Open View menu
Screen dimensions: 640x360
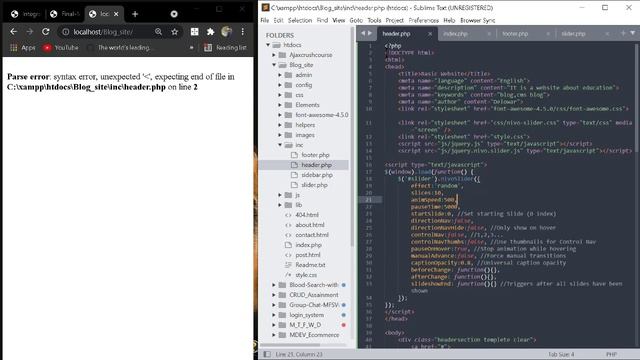[338, 20]
